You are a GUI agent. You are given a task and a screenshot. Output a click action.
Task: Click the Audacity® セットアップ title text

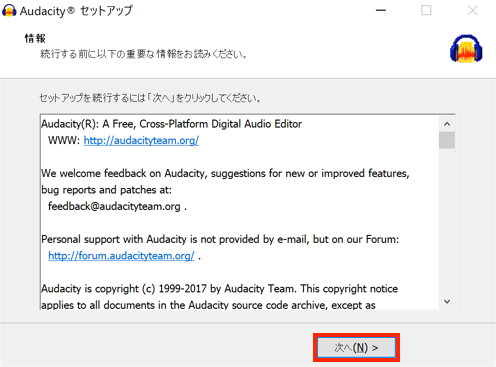click(76, 11)
